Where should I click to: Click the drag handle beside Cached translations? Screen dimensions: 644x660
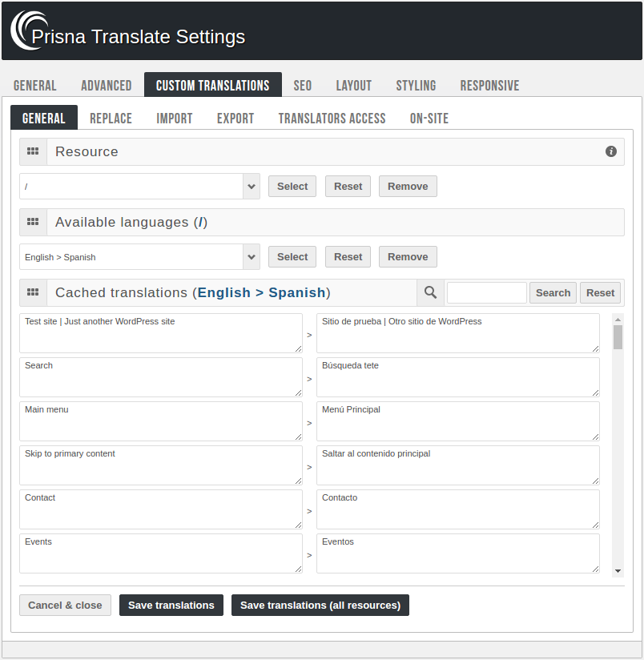click(x=33, y=292)
